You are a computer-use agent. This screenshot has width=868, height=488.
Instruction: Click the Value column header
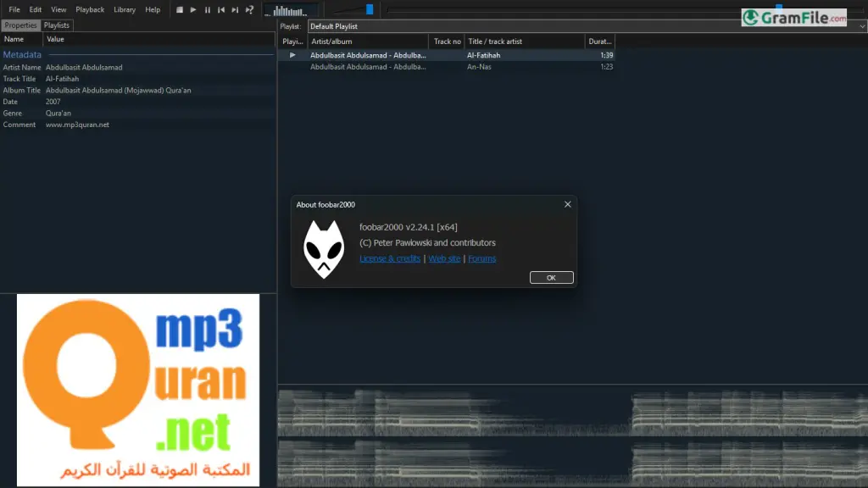(159, 39)
